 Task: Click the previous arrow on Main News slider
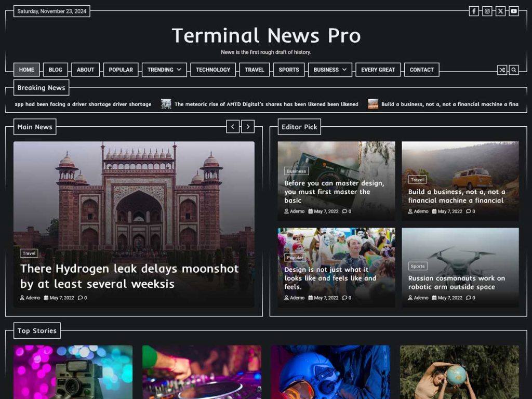[233, 126]
